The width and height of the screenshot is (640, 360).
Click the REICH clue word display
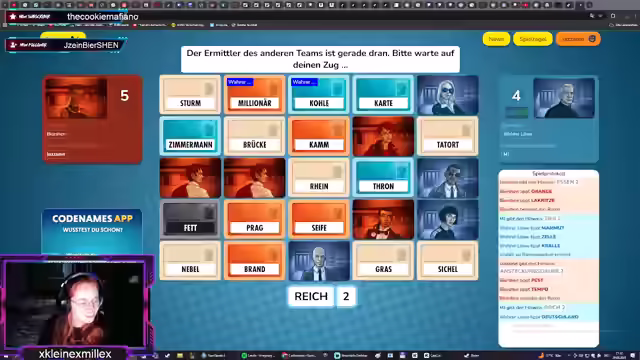[x=311, y=296]
